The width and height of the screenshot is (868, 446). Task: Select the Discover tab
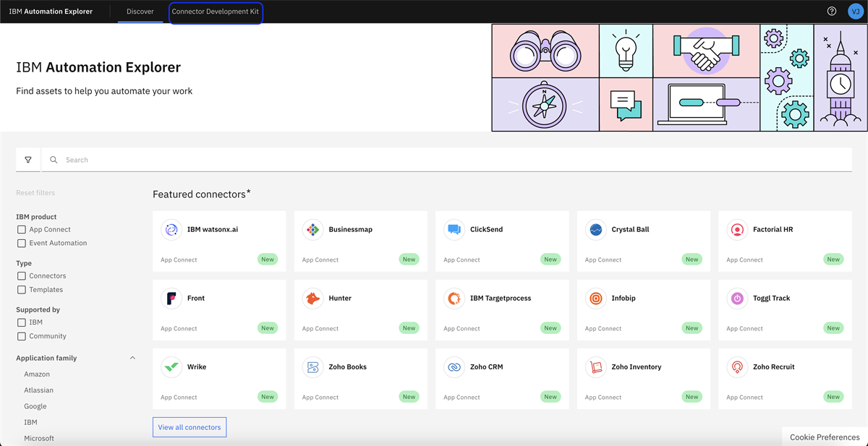pyautogui.click(x=140, y=12)
